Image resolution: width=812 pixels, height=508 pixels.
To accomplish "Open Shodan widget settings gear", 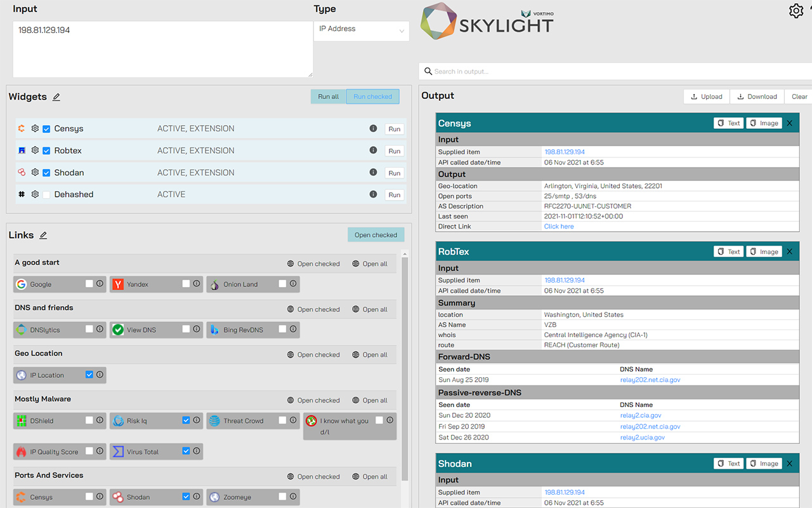I will pyautogui.click(x=35, y=173).
